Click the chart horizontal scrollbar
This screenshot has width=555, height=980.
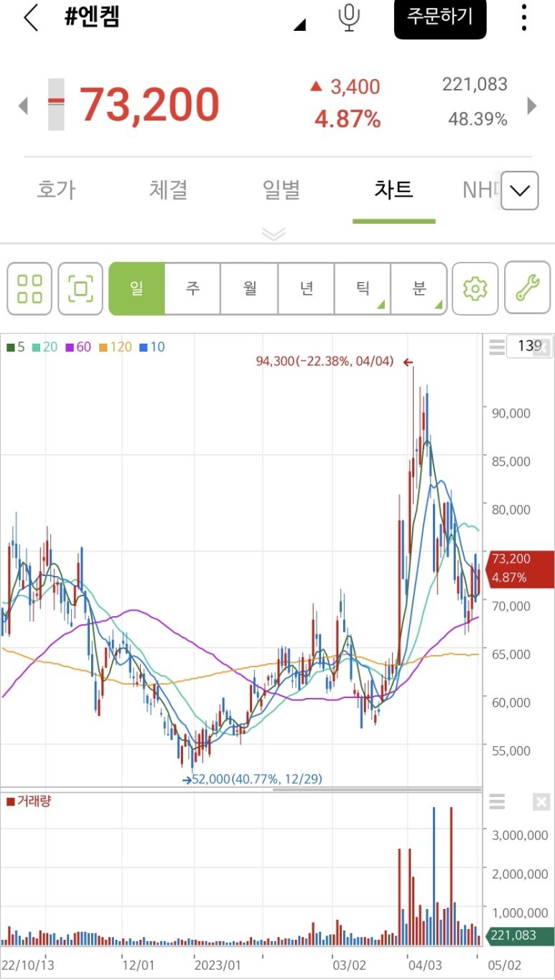tap(377, 790)
